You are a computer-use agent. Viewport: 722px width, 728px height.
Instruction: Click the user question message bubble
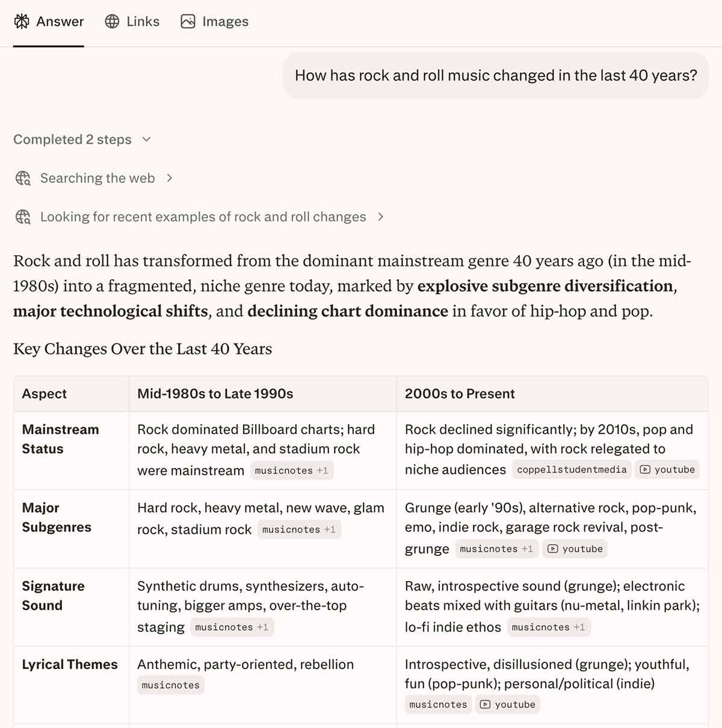[x=496, y=75]
